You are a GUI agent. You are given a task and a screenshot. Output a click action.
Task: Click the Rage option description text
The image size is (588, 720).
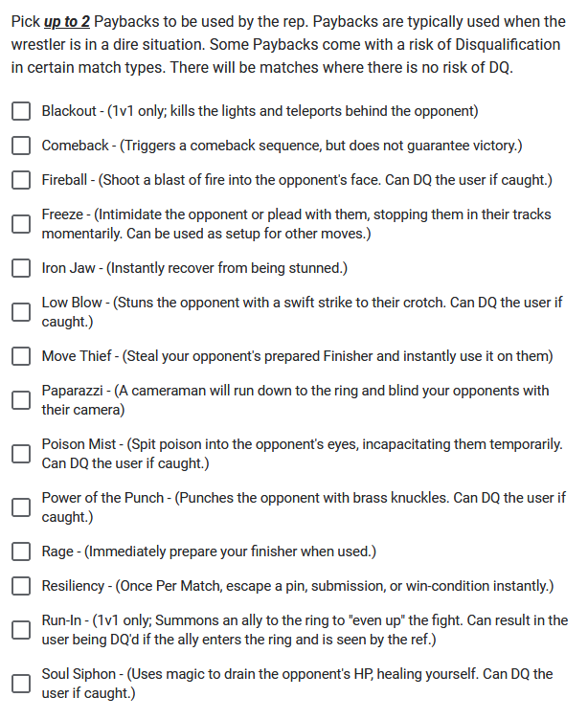click(x=209, y=551)
